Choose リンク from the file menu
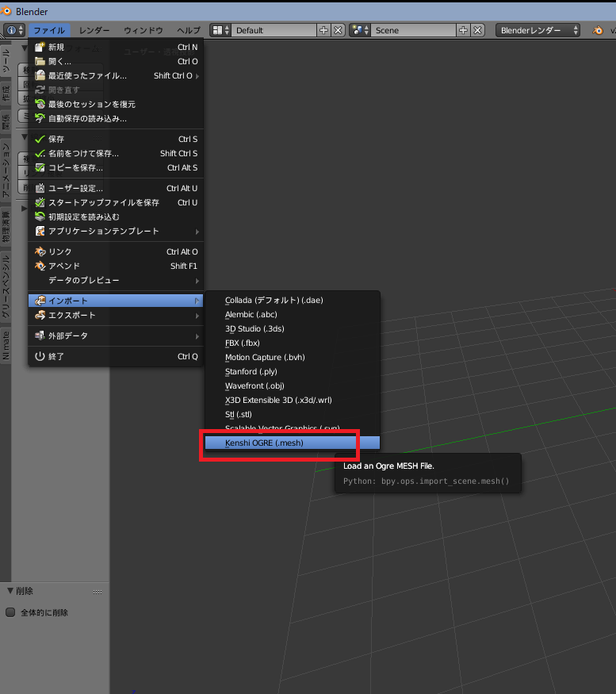This screenshot has height=694, width=616. tap(116, 251)
